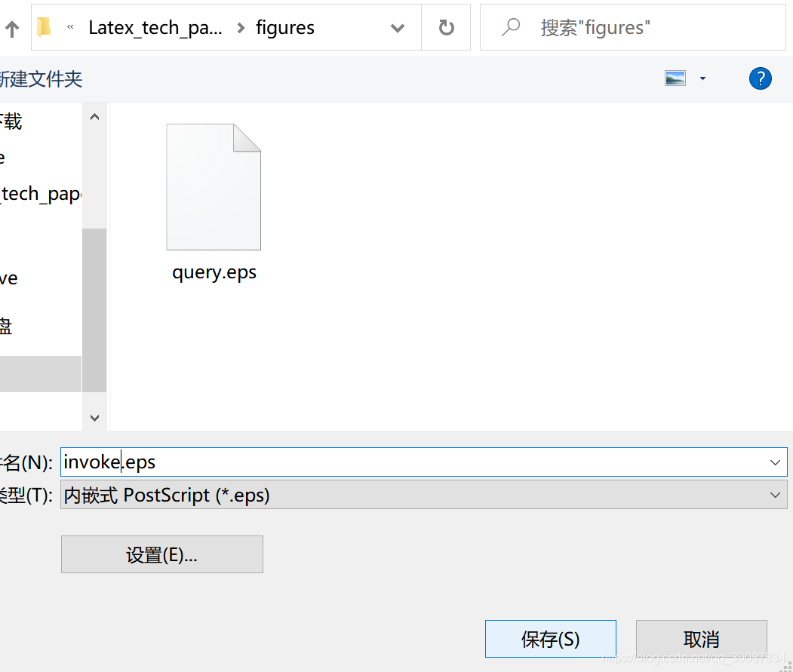Screen dimensions: 793x672
Task: Select disk item ending in '盘' in navigation pane
Action: (6, 326)
